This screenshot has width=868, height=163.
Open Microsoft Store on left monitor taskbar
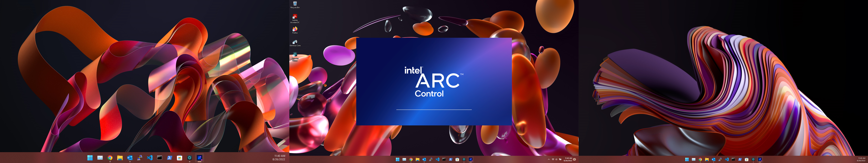(x=179, y=158)
